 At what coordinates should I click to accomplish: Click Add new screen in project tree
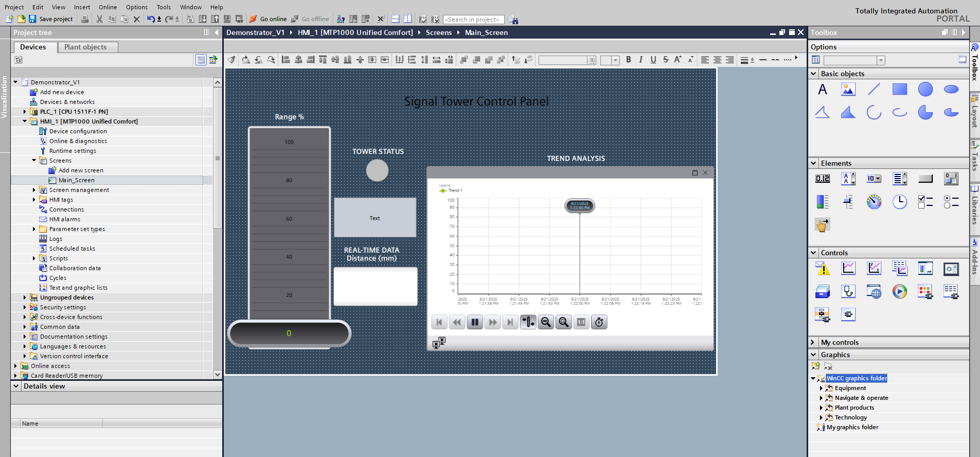pyautogui.click(x=80, y=170)
